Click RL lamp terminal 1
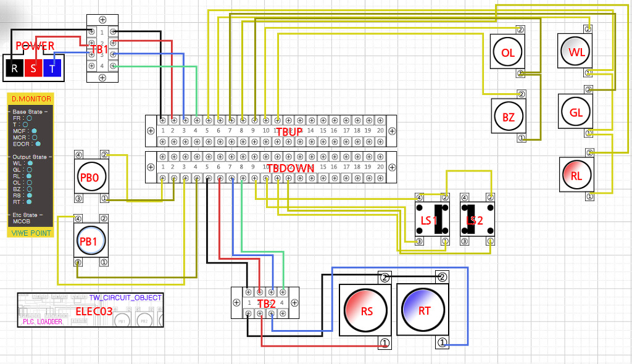632x364 pixels. (x=589, y=197)
